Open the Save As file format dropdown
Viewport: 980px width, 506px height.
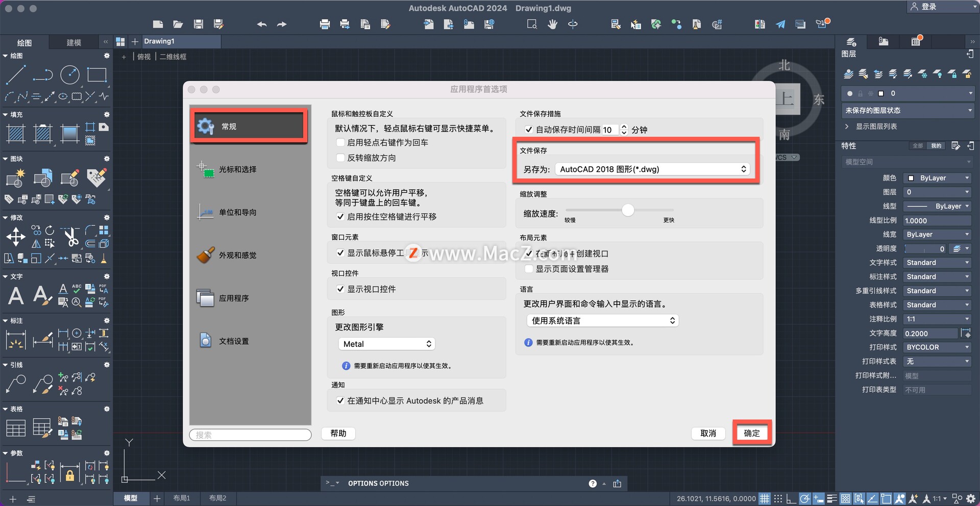click(652, 169)
